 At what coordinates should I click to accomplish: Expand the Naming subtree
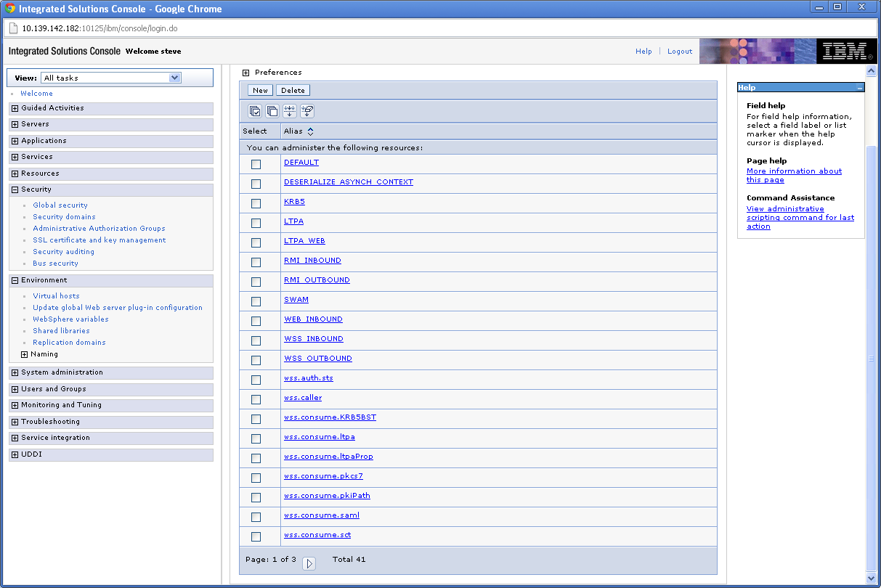coord(25,354)
